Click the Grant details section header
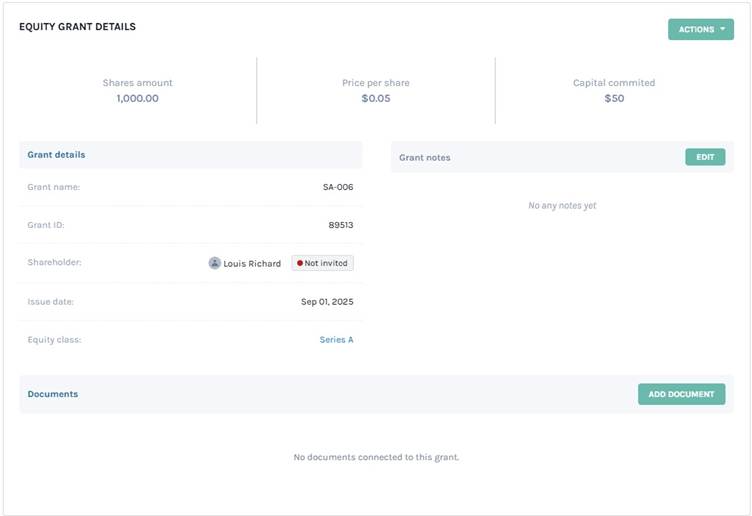 [x=56, y=155]
